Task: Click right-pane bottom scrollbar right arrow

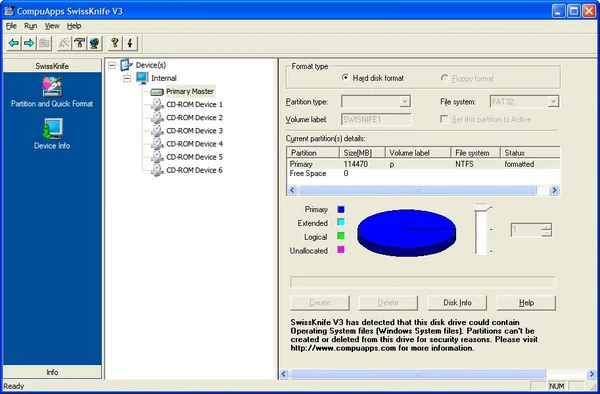Action: point(591,374)
